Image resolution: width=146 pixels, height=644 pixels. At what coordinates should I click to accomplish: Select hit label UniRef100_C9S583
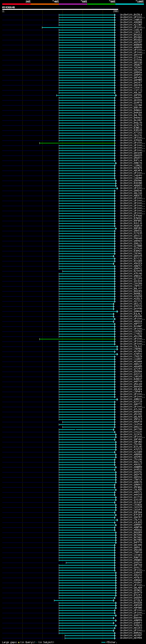[131, 331]
